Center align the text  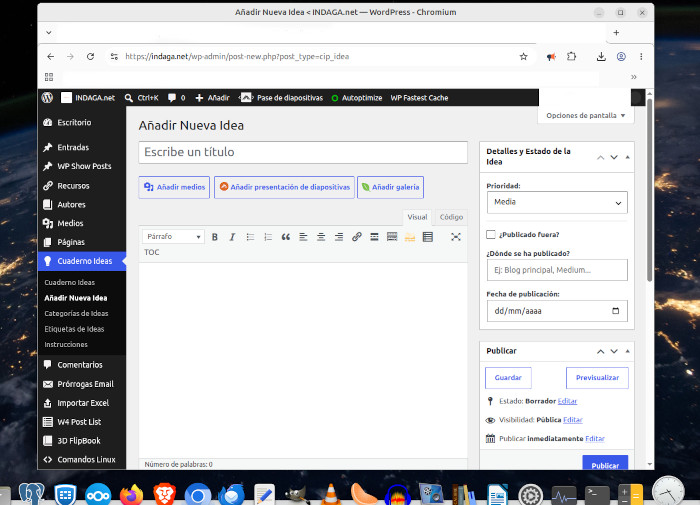[x=321, y=237]
